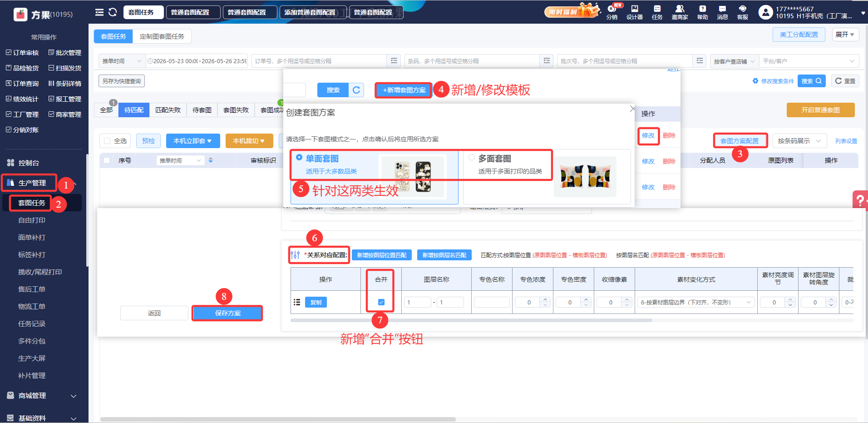Select the 多面套图 radio option
Screen dimensions: 868x423
[x=472, y=157]
